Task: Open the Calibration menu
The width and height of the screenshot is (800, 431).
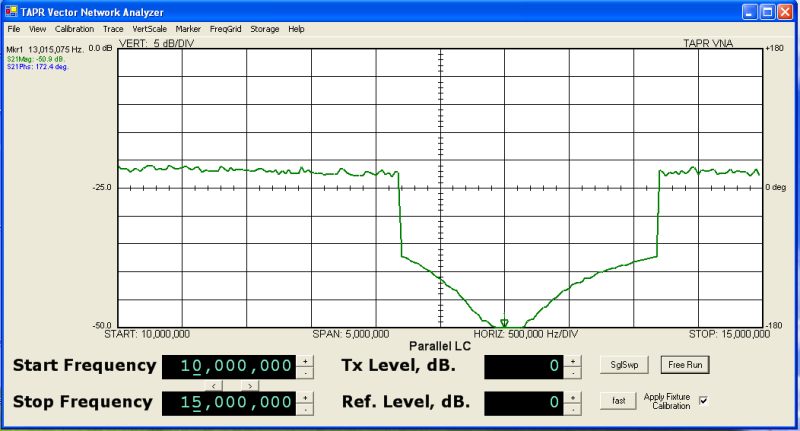Action: coord(74,29)
